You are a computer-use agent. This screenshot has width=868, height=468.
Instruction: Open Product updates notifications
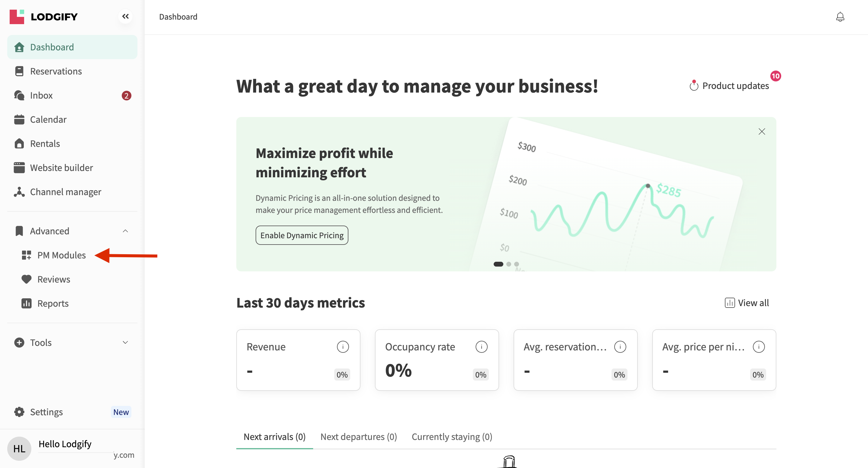(x=730, y=86)
